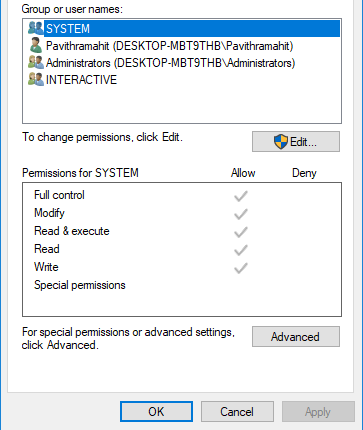Click the Administrators group icon
The image size is (363, 430).
[36, 62]
